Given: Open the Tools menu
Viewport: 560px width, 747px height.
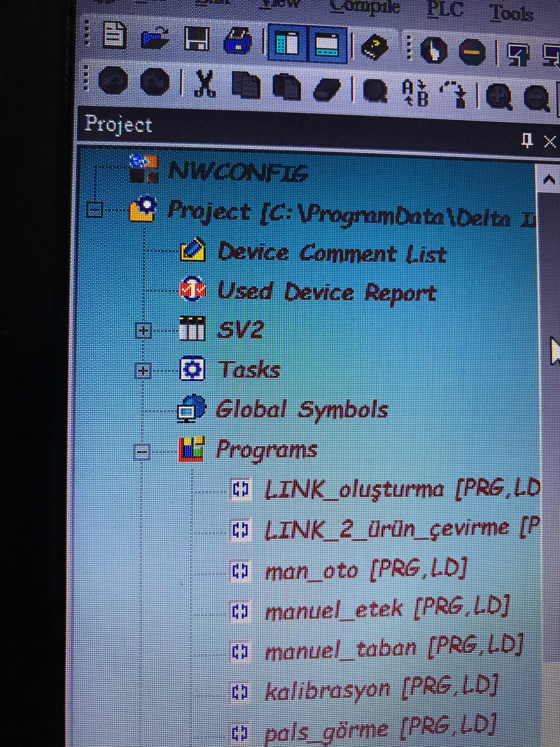Looking at the screenshot, I should [x=511, y=13].
